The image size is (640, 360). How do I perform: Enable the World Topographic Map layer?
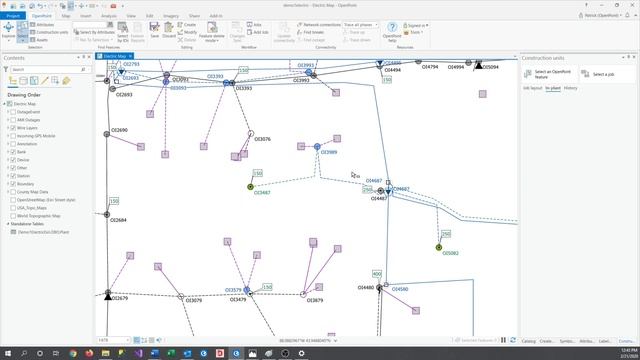(13, 216)
